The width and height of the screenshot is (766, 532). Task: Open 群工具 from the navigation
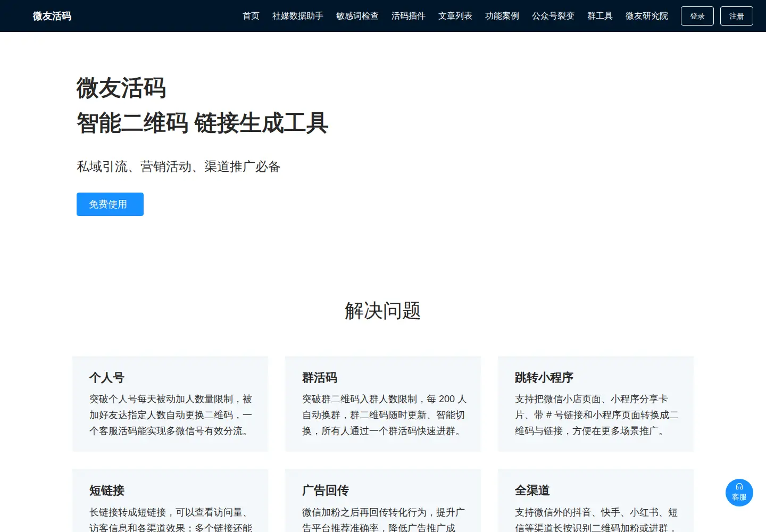click(600, 16)
